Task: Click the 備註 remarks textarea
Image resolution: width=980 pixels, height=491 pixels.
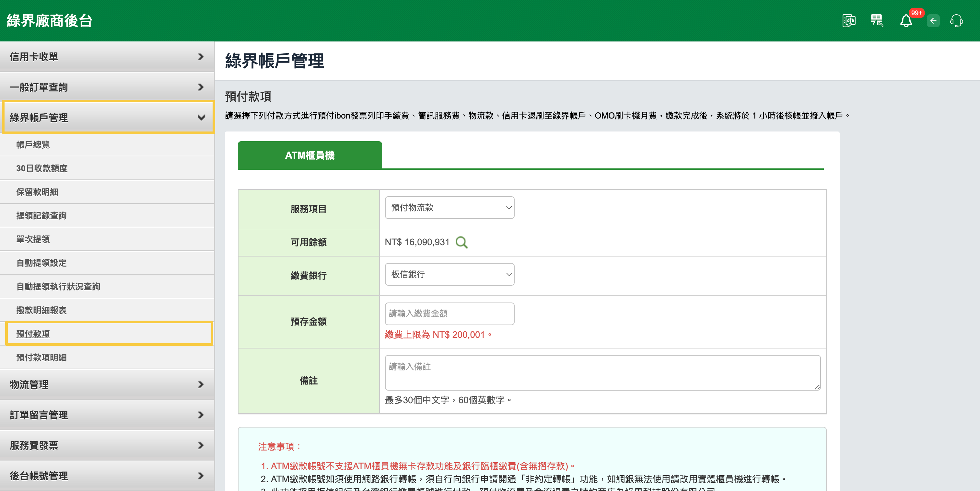Action: click(602, 373)
